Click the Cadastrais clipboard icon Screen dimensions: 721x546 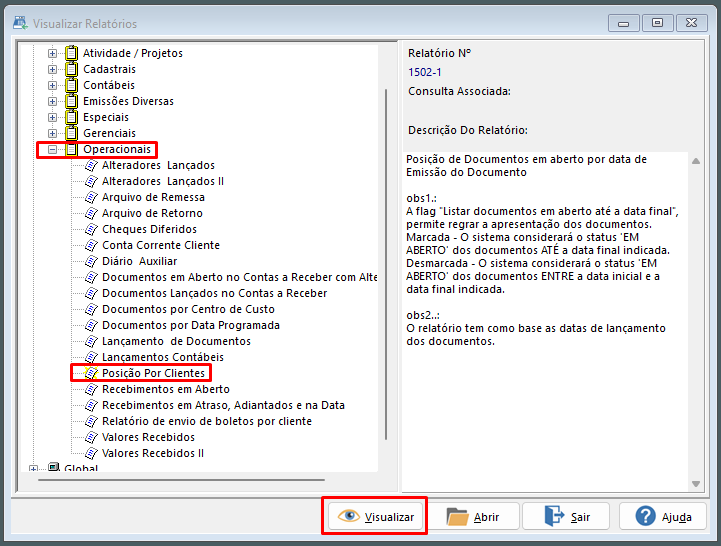(x=71, y=69)
